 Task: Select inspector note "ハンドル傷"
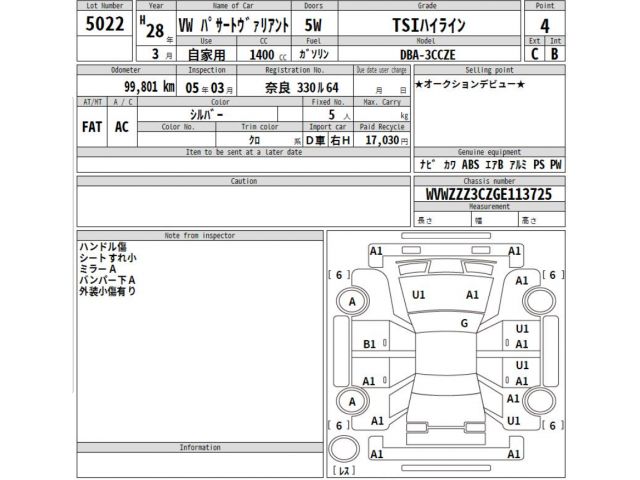[103, 247]
